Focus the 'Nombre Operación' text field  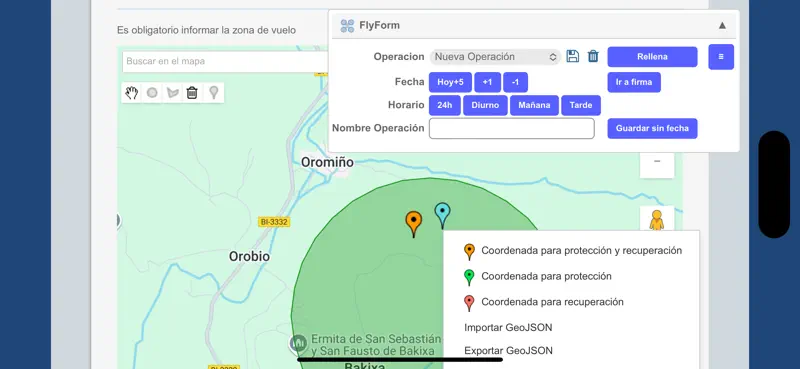[x=512, y=129]
